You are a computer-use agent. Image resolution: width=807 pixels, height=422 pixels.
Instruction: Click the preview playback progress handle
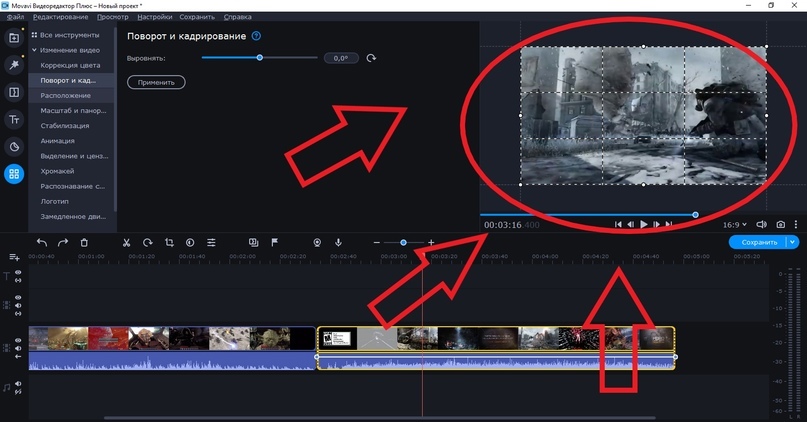[x=695, y=215]
